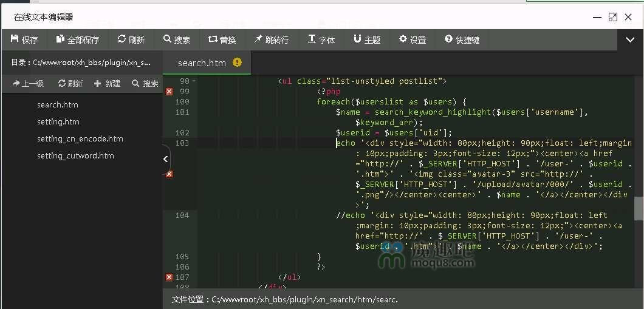Screen dimensions: 644x309
Task: Click the error marker on line 99
Action: pyautogui.click(x=169, y=91)
